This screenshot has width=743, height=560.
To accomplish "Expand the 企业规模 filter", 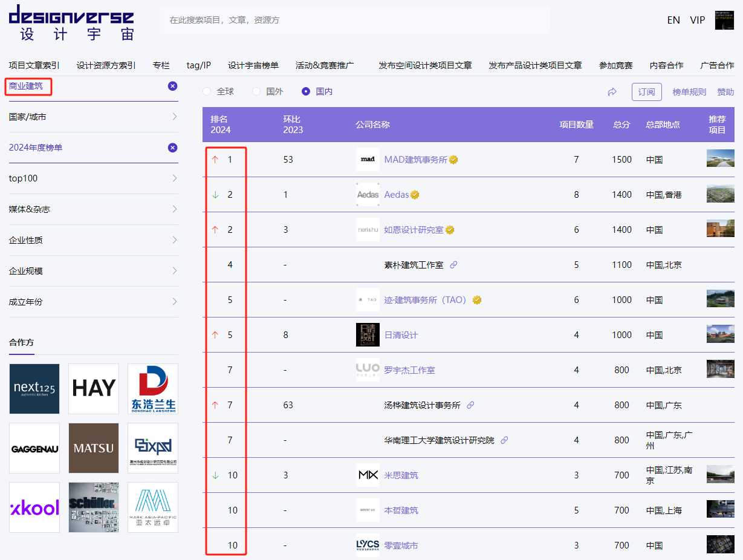I will pos(93,271).
